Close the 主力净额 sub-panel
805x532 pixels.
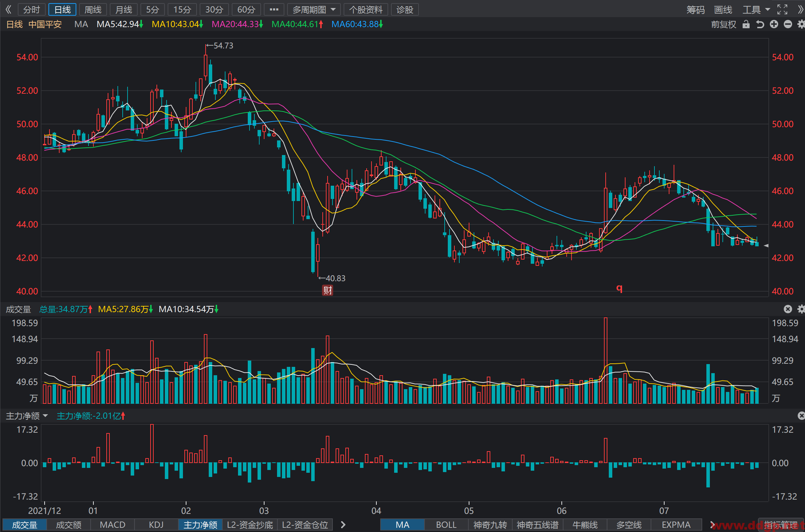pos(801,416)
